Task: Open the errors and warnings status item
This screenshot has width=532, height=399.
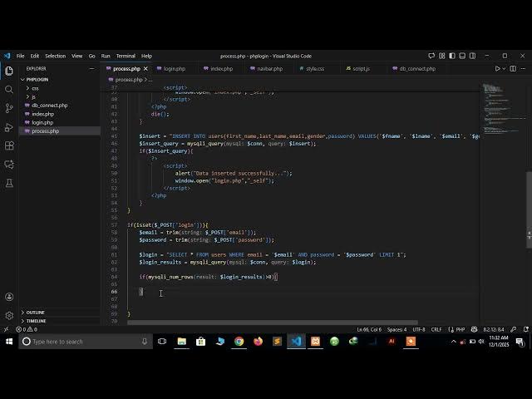Action: click(x=27, y=329)
